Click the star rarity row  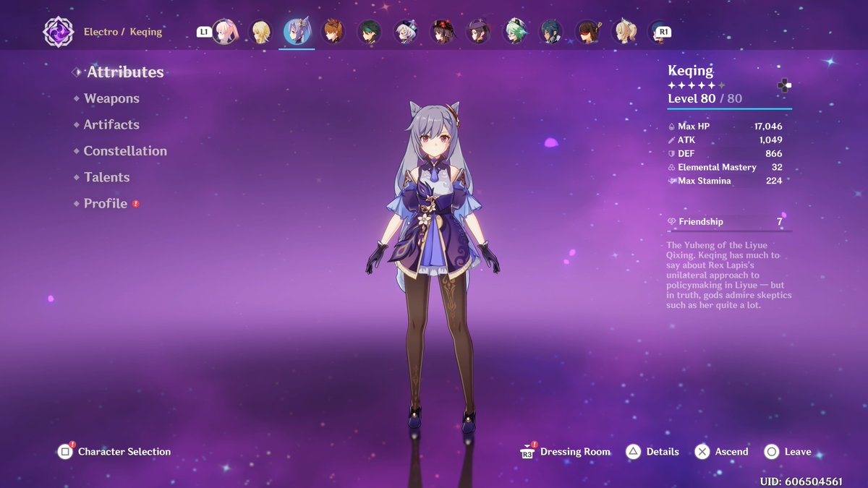pos(696,85)
